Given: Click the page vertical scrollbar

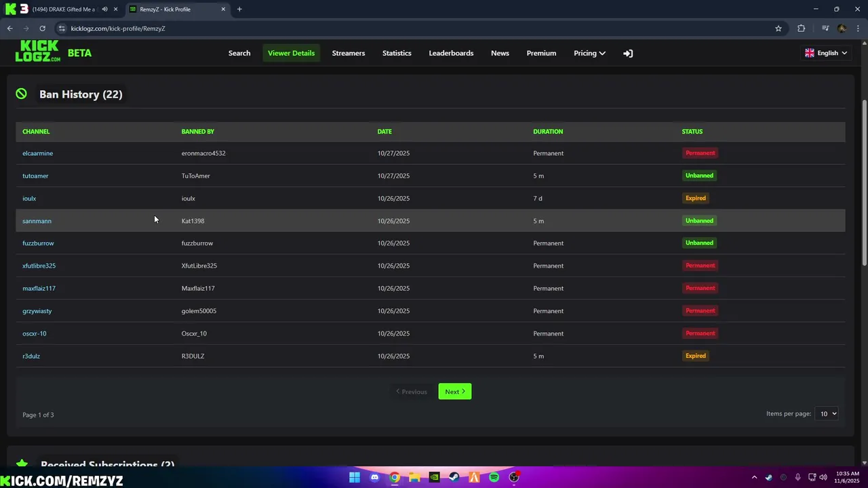Looking at the screenshot, I should point(864,183).
